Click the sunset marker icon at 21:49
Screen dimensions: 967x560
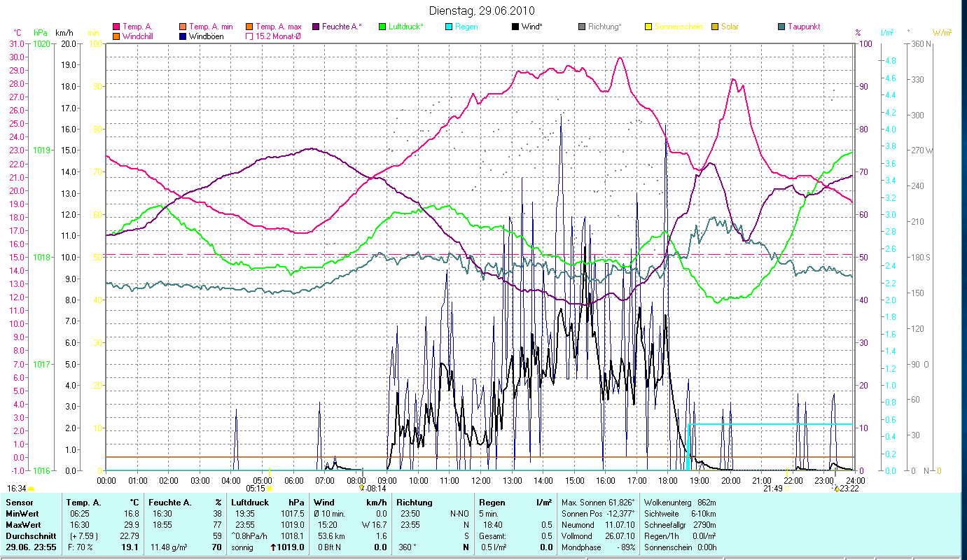pyautogui.click(x=787, y=489)
